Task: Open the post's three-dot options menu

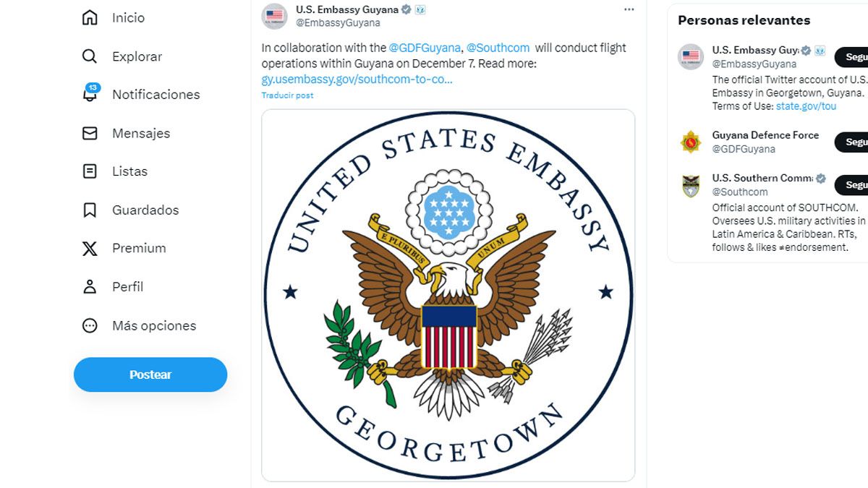Action: (x=629, y=9)
